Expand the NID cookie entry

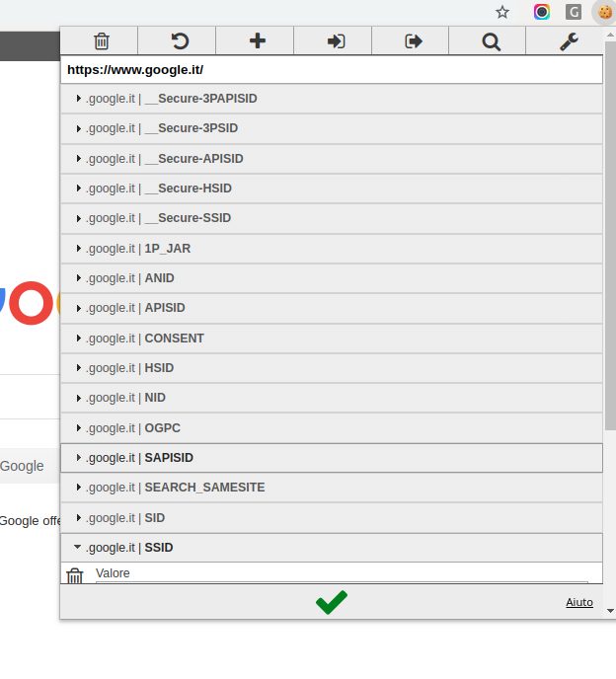pos(332,398)
